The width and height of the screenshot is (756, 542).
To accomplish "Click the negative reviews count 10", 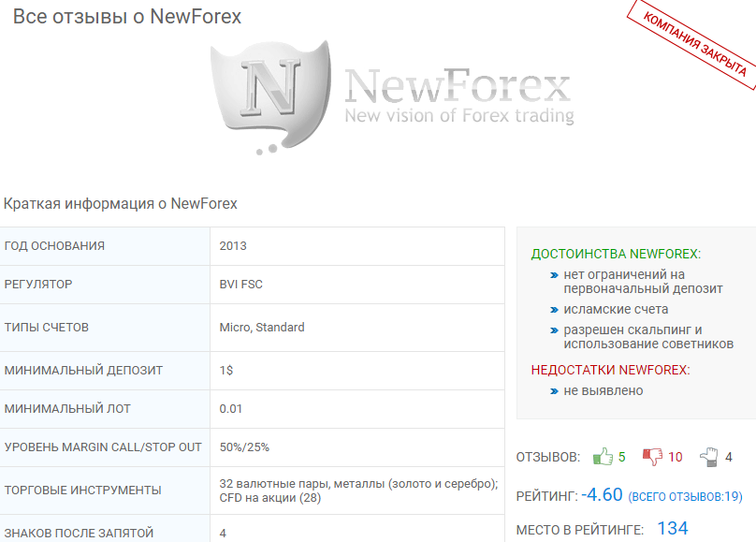I will [x=675, y=457].
